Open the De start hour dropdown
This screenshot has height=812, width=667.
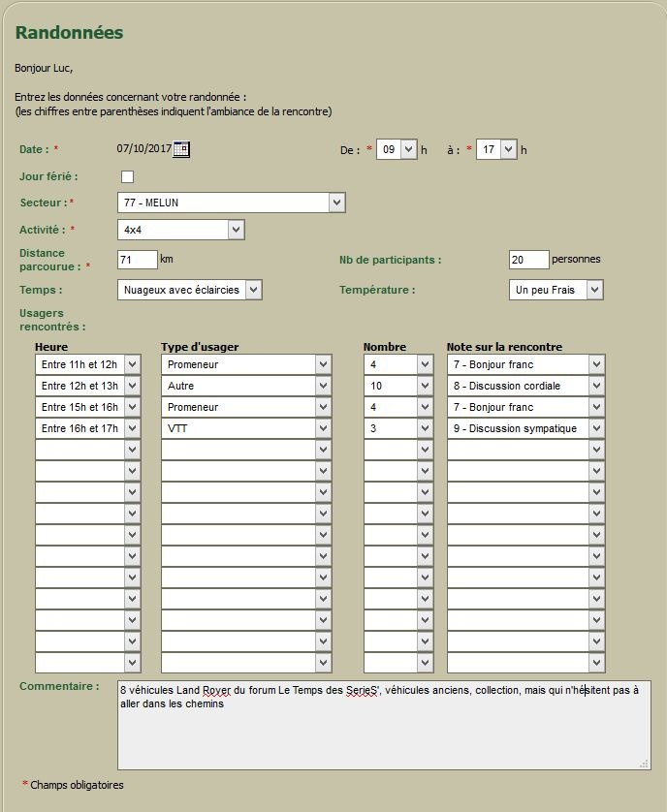(x=397, y=149)
